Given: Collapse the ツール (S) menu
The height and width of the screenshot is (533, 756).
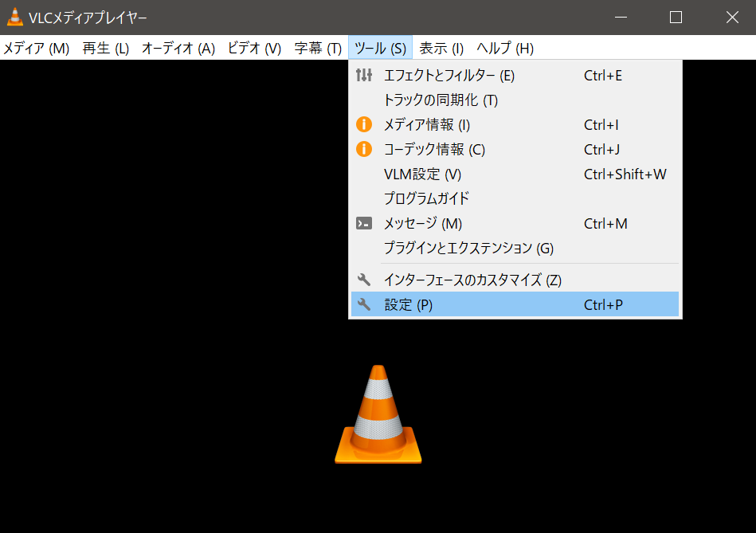Looking at the screenshot, I should (x=381, y=49).
